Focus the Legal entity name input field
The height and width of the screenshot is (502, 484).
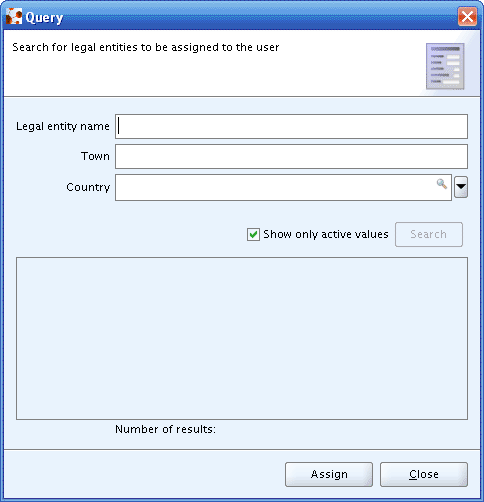click(x=291, y=127)
